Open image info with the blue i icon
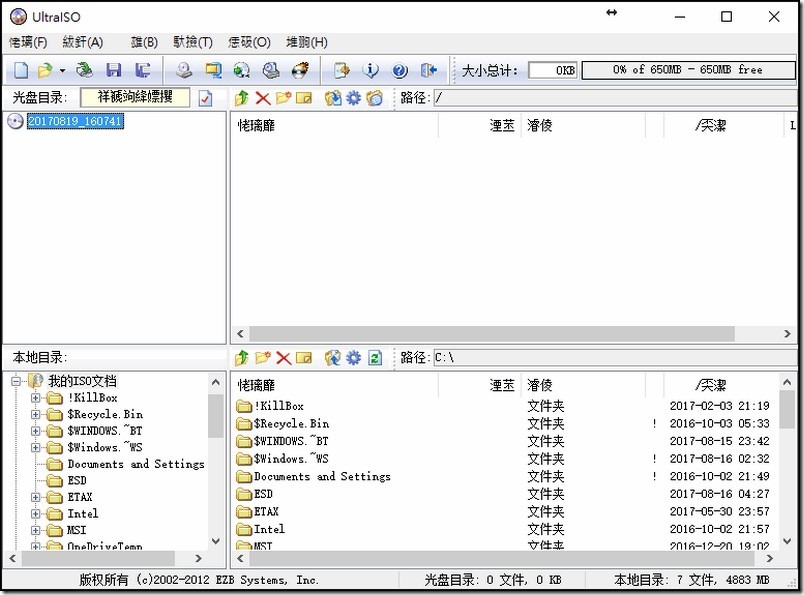The width and height of the screenshot is (804, 595). 370,70
